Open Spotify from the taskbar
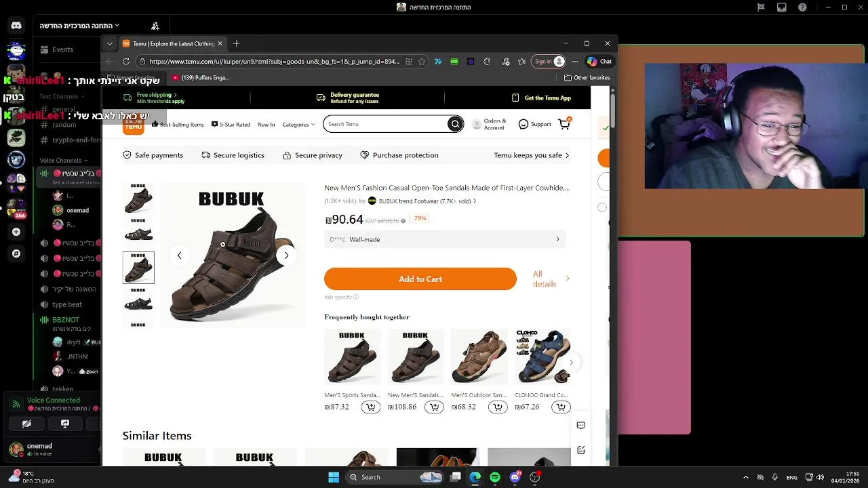 click(495, 477)
